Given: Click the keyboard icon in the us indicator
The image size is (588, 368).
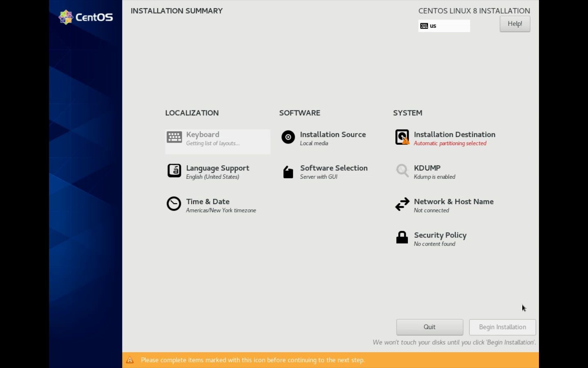Looking at the screenshot, I should [x=424, y=26].
